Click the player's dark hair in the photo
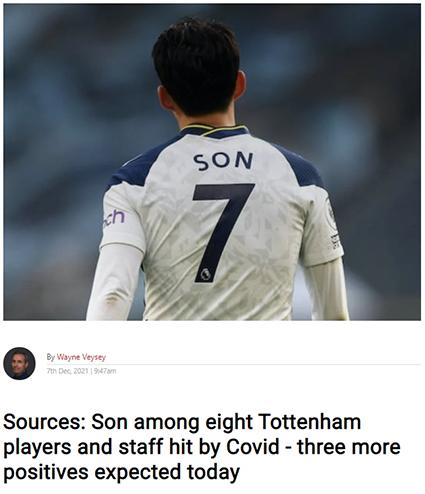The image size is (425, 494). pos(197,65)
